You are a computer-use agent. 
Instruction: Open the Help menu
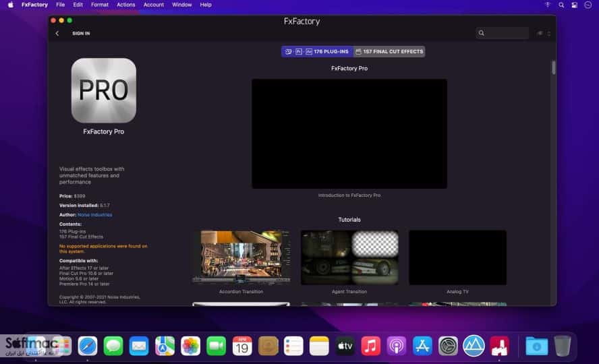[x=206, y=5]
